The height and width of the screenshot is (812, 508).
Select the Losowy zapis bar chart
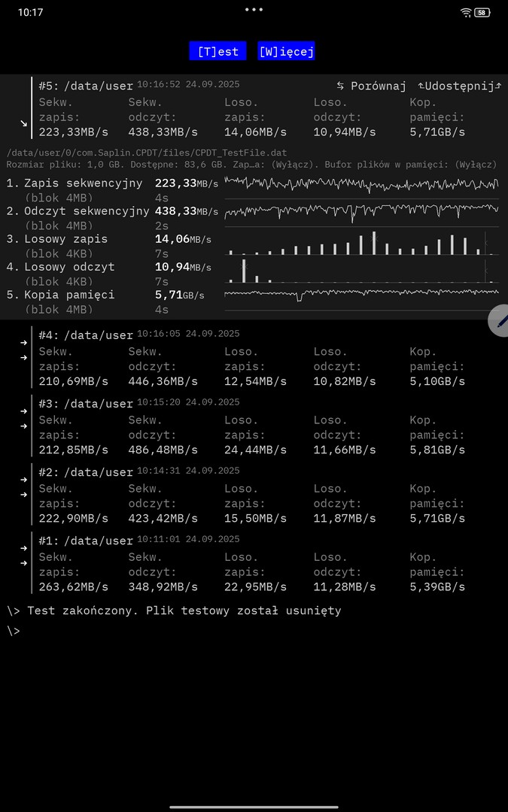361,242
